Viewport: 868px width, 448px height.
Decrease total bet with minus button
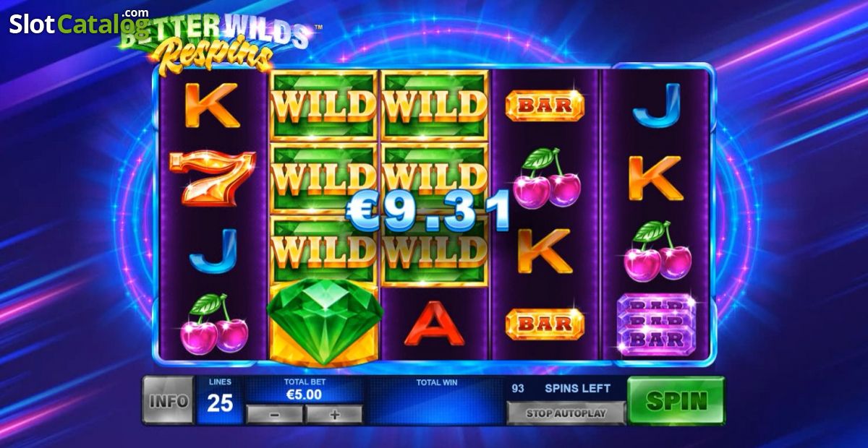pos(275,414)
